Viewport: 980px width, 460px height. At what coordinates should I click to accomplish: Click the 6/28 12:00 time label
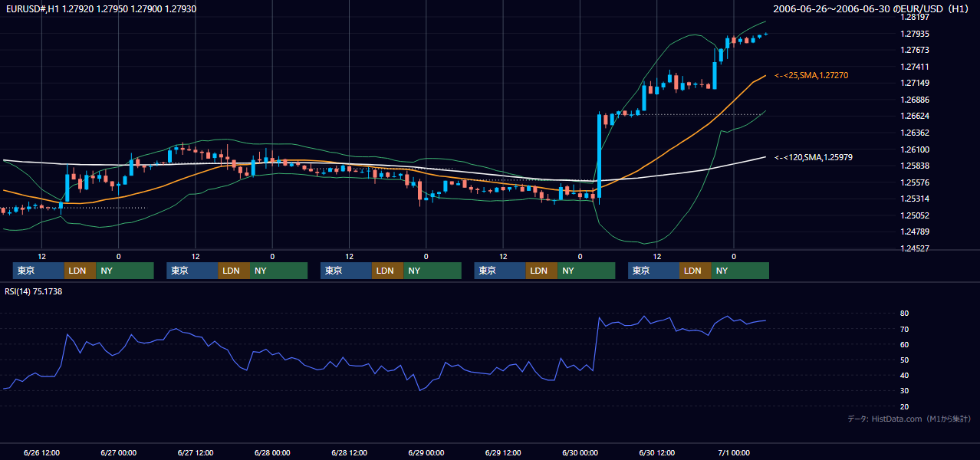349,452
